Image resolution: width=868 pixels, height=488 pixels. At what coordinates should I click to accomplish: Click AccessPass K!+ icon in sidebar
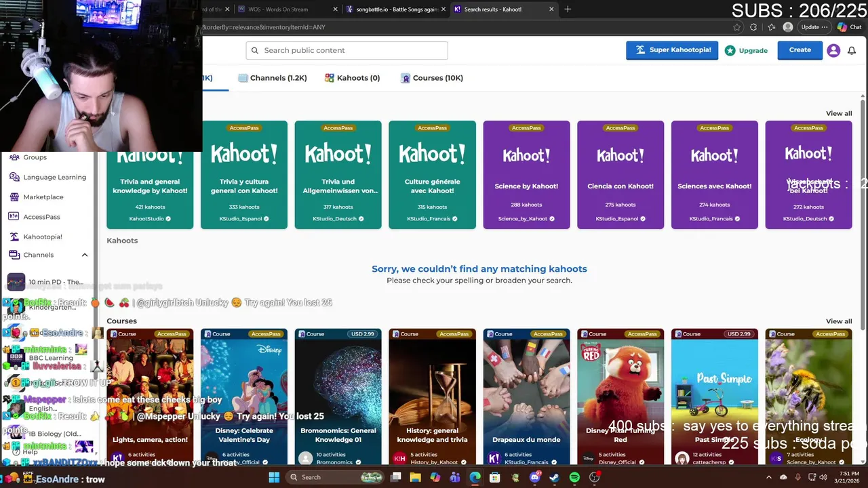[14, 216]
